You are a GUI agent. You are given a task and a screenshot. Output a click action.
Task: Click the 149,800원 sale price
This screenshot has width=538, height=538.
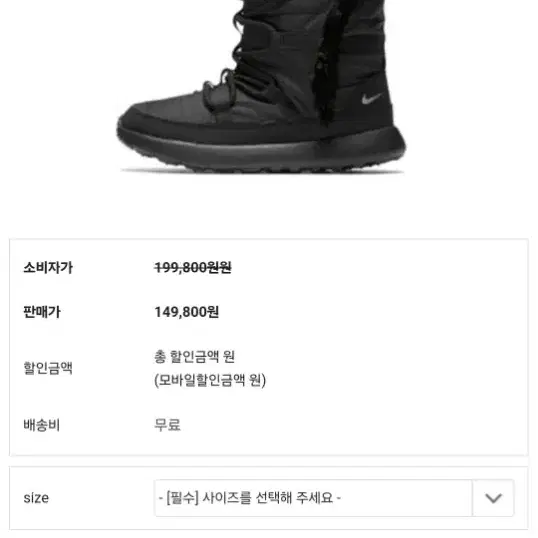(187, 312)
